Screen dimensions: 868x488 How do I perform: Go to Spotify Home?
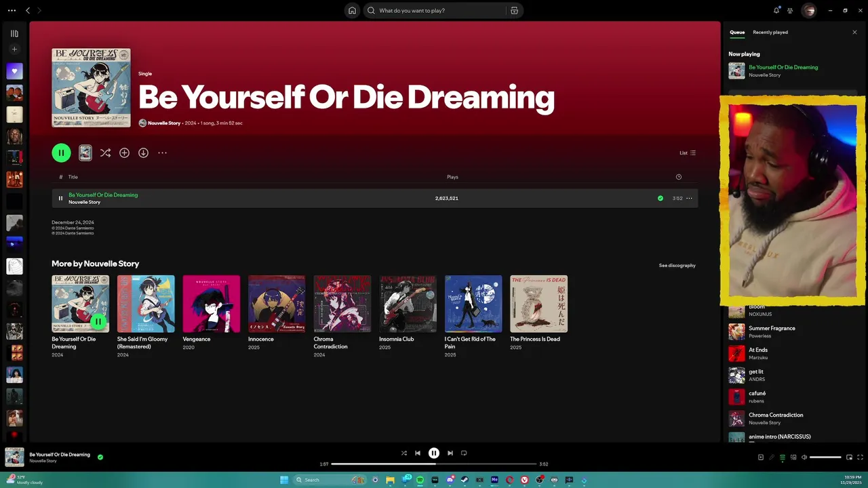coord(352,10)
